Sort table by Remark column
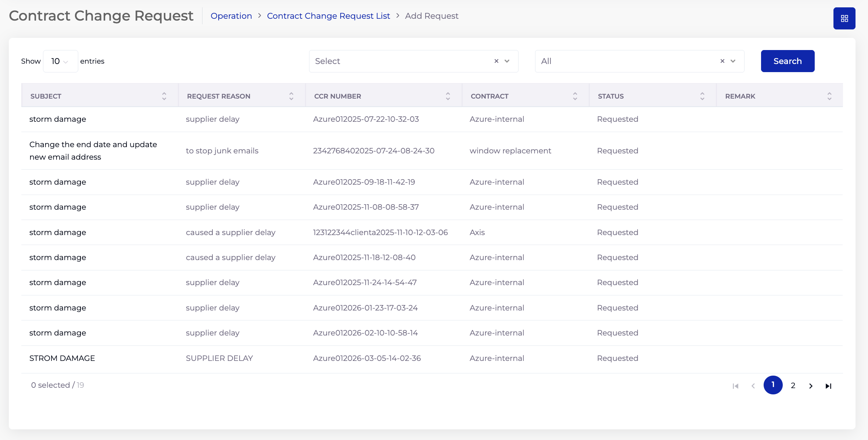 (x=829, y=96)
